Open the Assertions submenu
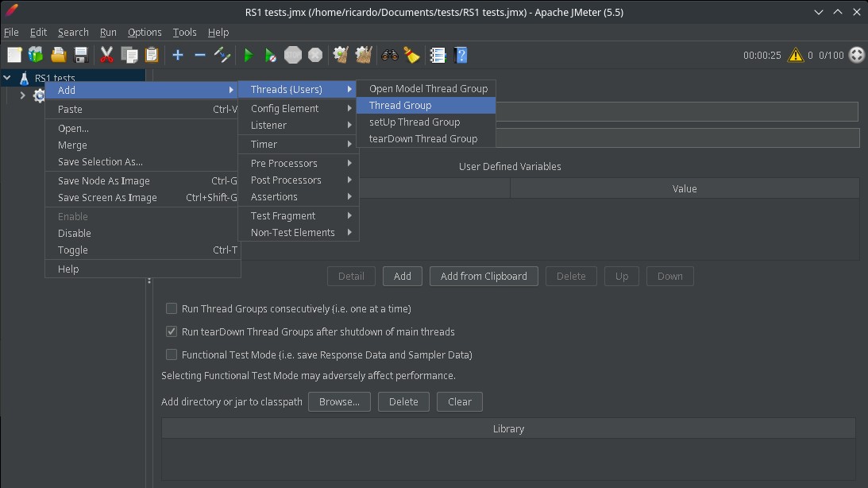The image size is (868, 488). (x=299, y=196)
